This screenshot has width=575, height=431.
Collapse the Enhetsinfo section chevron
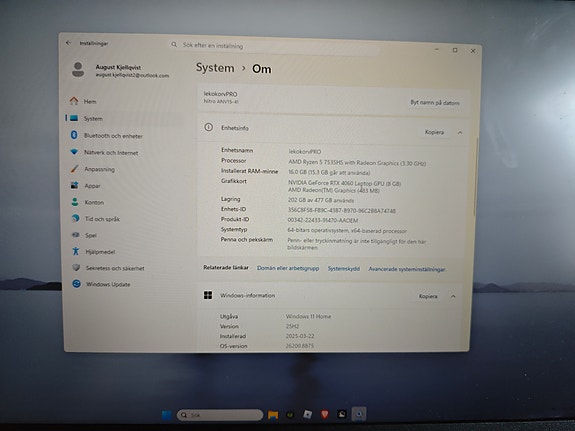click(460, 133)
